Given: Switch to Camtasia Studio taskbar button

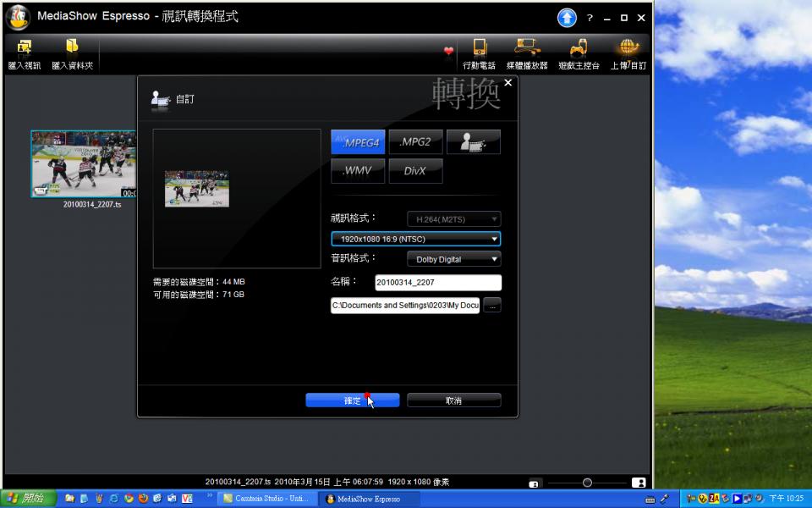Looking at the screenshot, I should pos(266,499).
